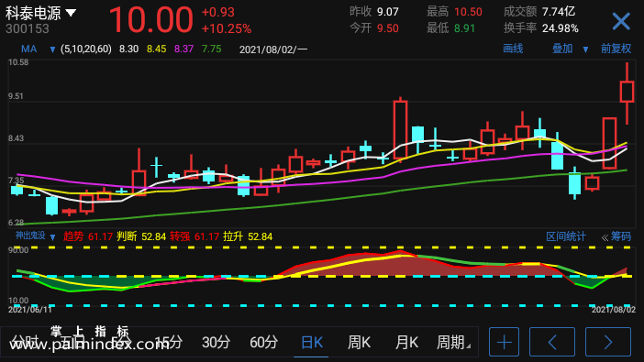Open the 筹码 chip distribution panel
The width and height of the screenshot is (644, 362).
pos(616,236)
